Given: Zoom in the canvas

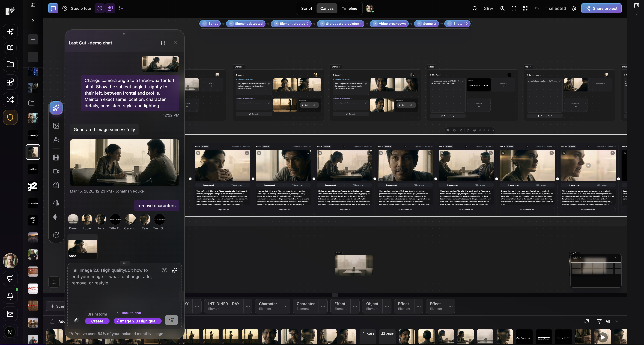Looking at the screenshot, I should (503, 8).
